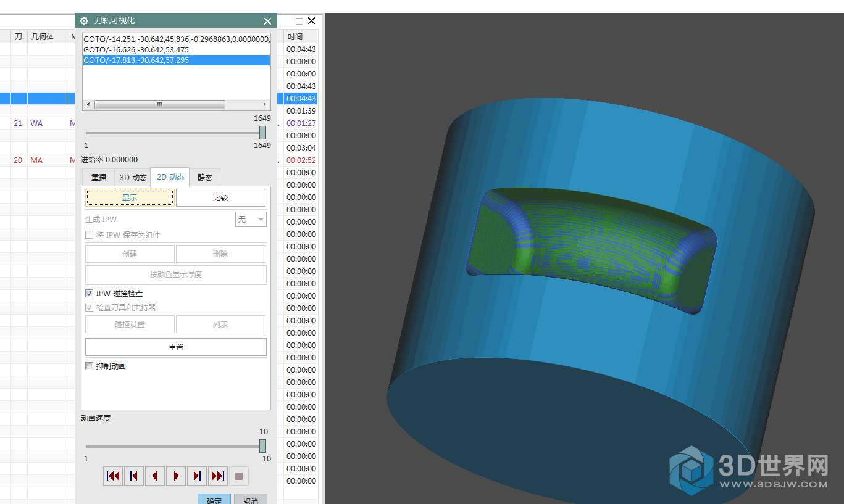Toggle 检查刀具和夹持器 checkbox
Screen dimensions: 844x504
pos(90,307)
